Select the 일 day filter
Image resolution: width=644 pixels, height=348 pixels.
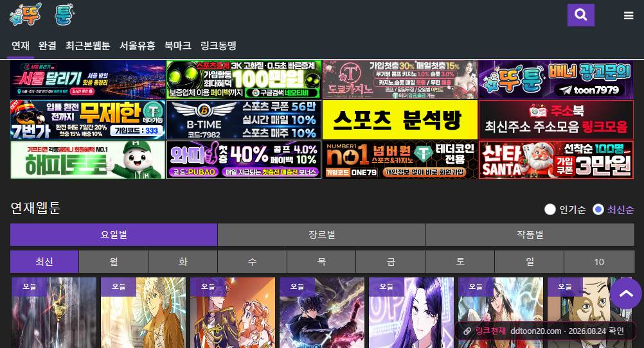530,261
